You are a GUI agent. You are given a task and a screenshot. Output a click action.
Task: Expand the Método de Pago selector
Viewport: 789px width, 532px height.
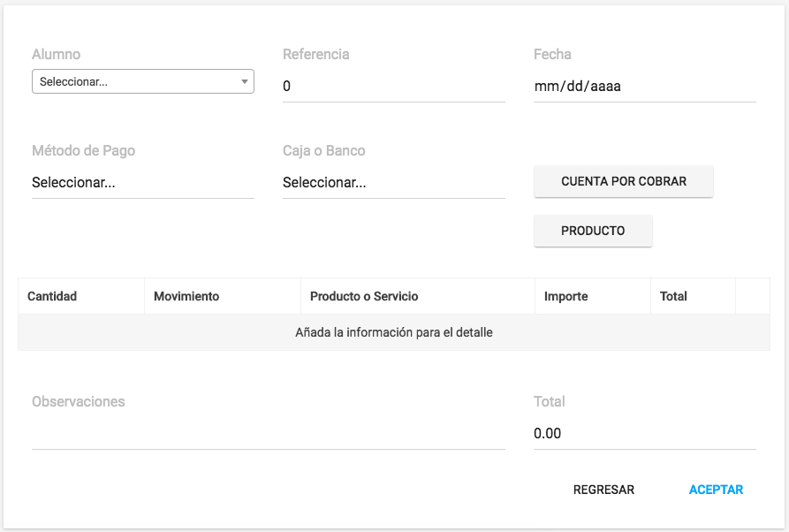coord(143,183)
